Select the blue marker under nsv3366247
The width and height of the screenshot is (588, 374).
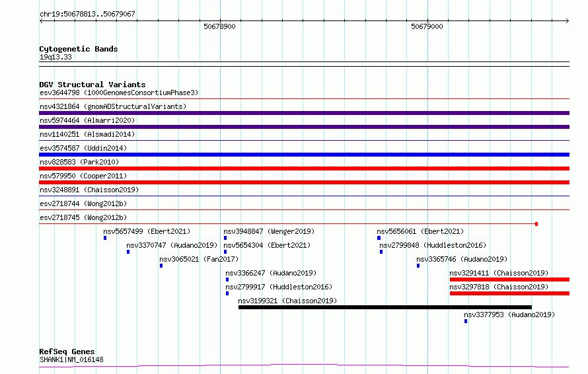click(227, 280)
